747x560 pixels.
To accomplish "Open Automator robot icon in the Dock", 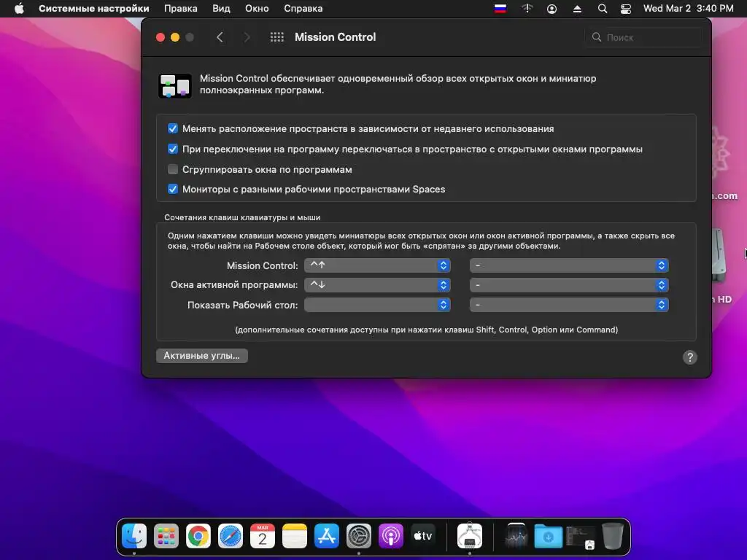I will coord(470,536).
